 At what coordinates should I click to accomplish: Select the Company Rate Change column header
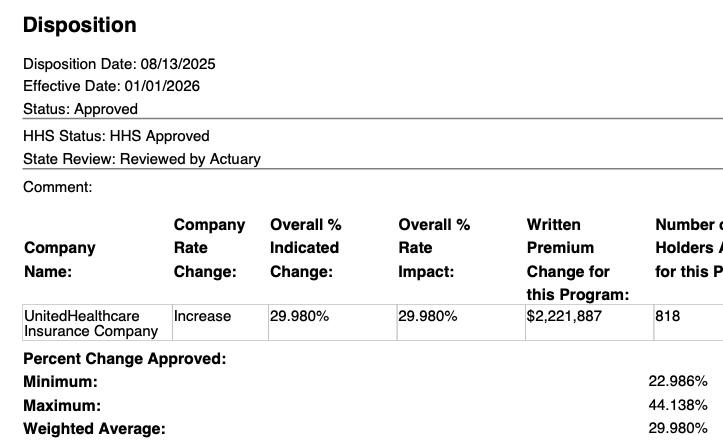[209, 248]
